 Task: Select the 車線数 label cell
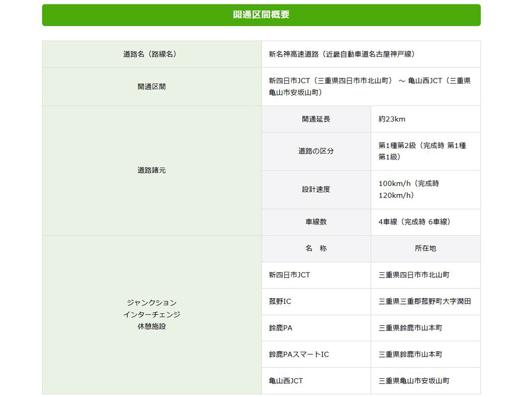tap(316, 222)
